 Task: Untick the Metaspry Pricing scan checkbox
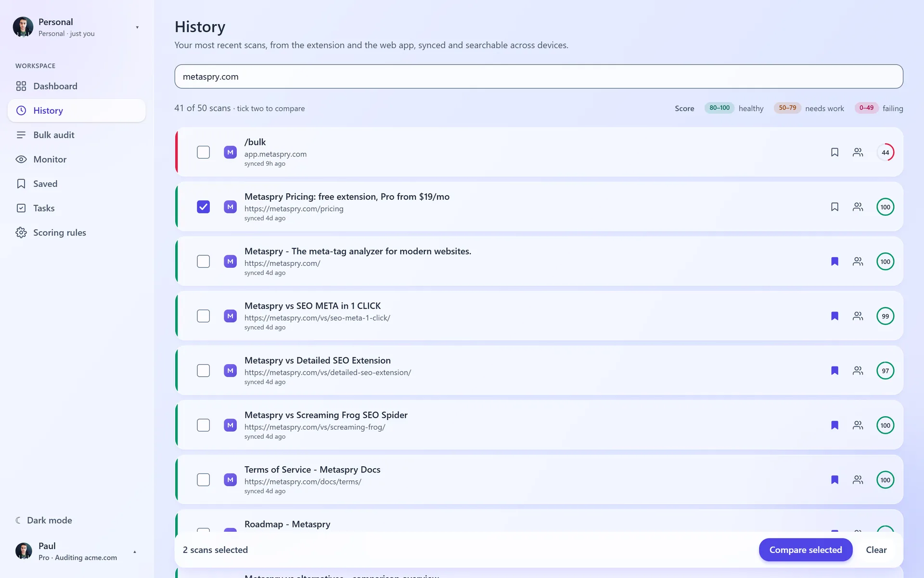pos(204,207)
